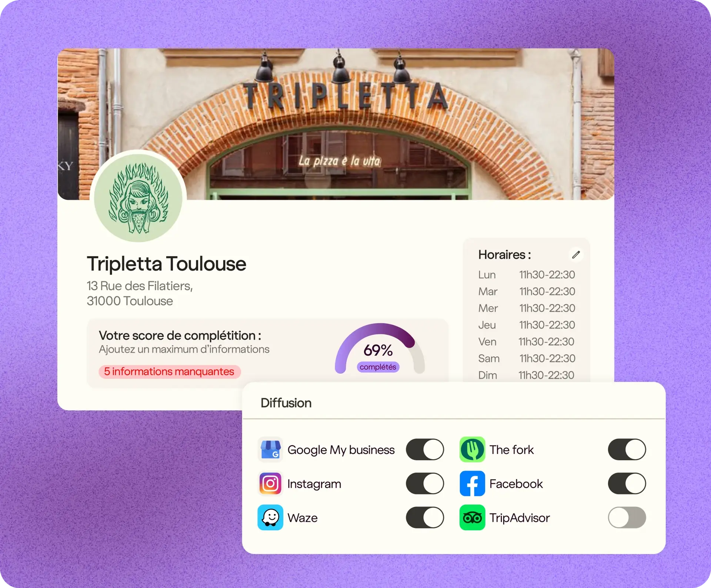Image resolution: width=711 pixels, height=588 pixels.
Task: Click the Instagram logo icon
Action: pyautogui.click(x=270, y=484)
